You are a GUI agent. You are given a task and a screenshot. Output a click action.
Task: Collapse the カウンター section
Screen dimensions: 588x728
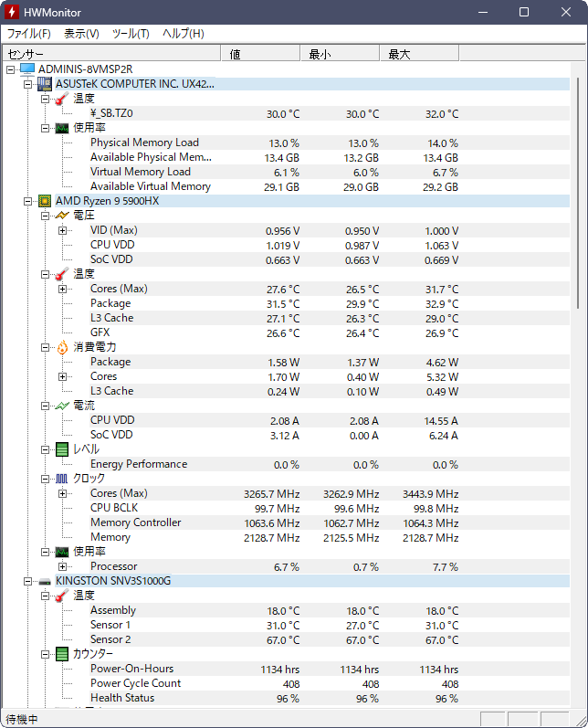(x=45, y=654)
